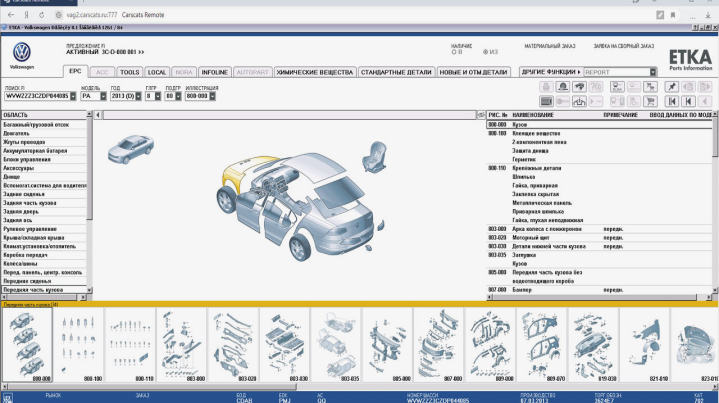Switch to the LOCAL tab
This screenshot has width=719, height=403.
pos(157,72)
